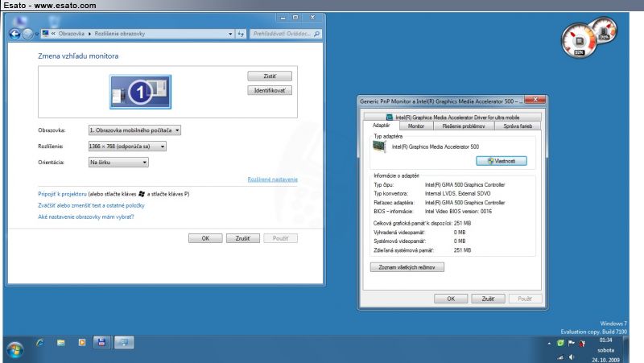Open Windows Media Player taskbar icon
The width and height of the screenshot is (644, 363).
[82, 342]
